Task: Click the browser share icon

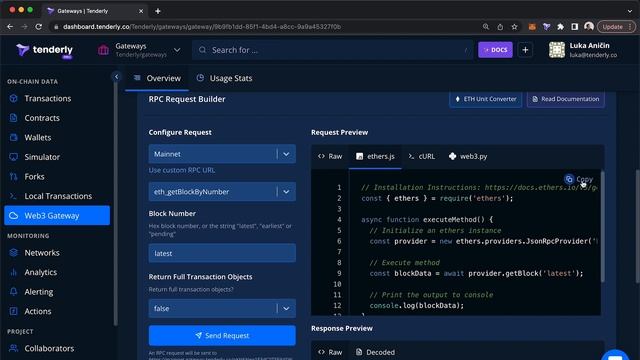Action: coord(500,27)
